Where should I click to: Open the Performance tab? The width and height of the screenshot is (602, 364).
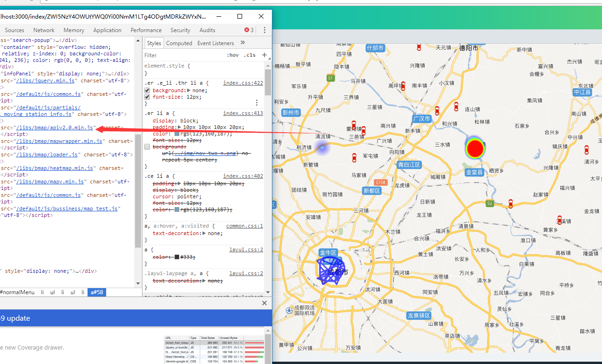pos(146,30)
